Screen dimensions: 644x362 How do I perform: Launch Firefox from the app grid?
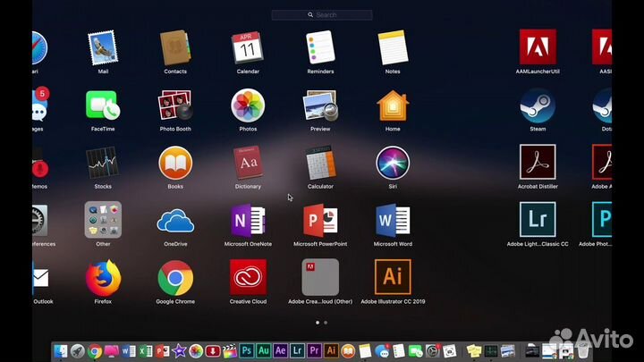click(103, 278)
